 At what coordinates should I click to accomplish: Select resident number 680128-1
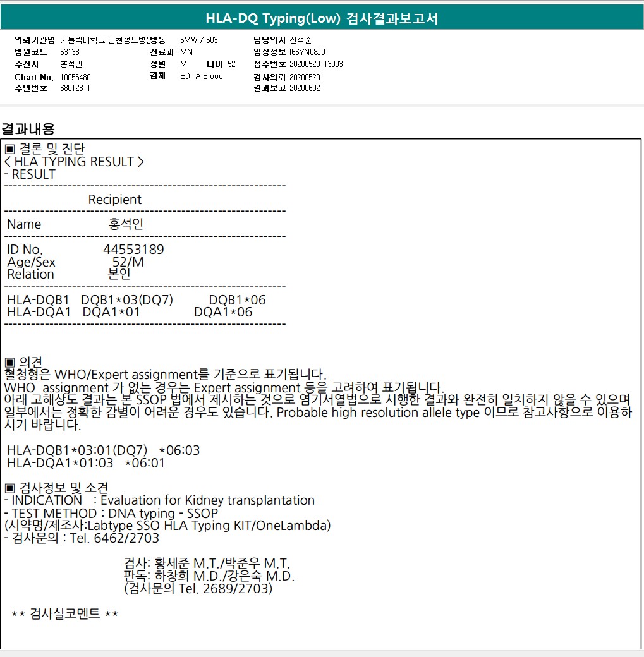point(75,88)
